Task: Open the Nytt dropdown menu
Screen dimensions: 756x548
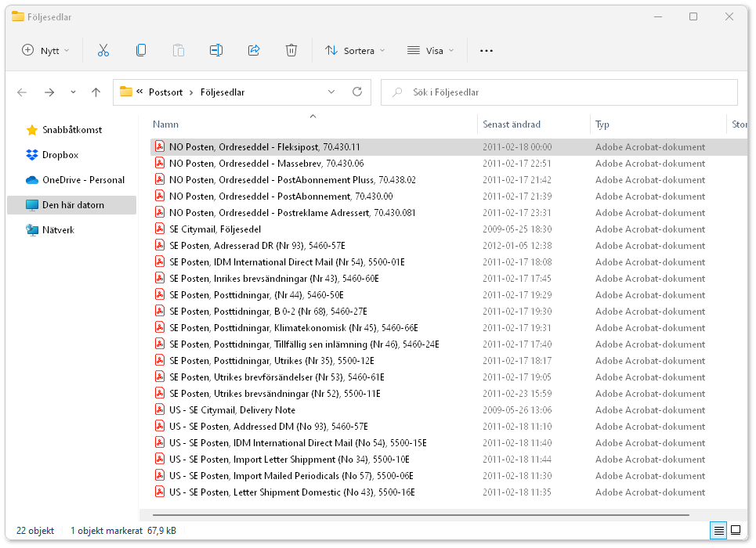Action: pos(45,51)
